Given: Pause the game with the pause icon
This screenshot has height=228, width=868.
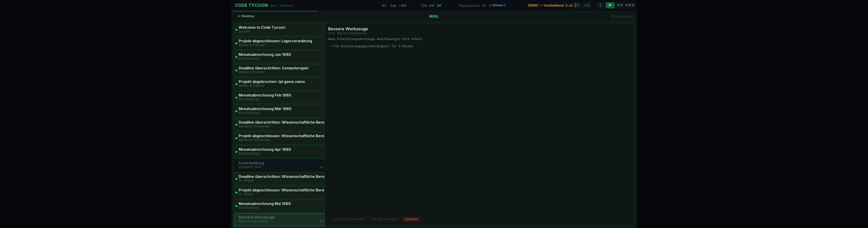Looking at the screenshot, I should tap(600, 5).
